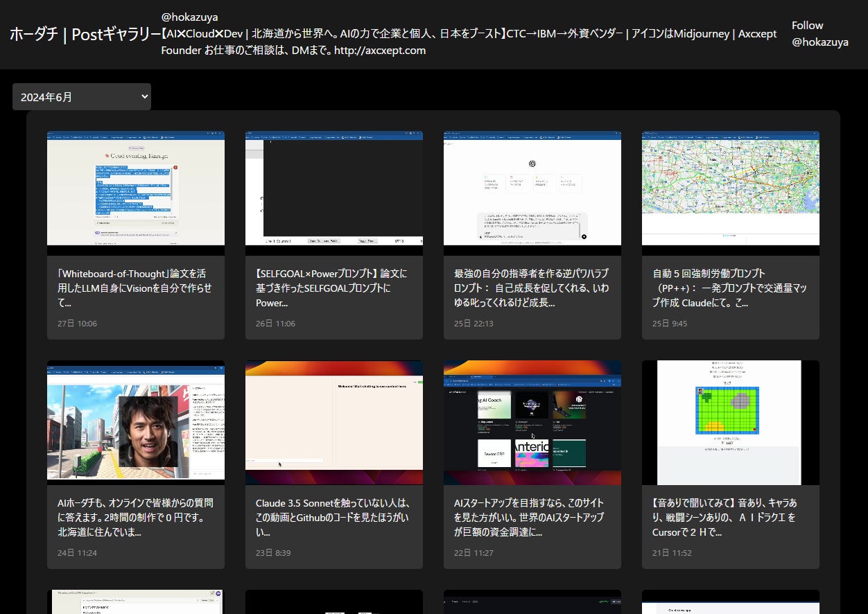The width and height of the screenshot is (868, 614).
Task: Click the Follow @hokazuya link
Action: [x=819, y=34]
